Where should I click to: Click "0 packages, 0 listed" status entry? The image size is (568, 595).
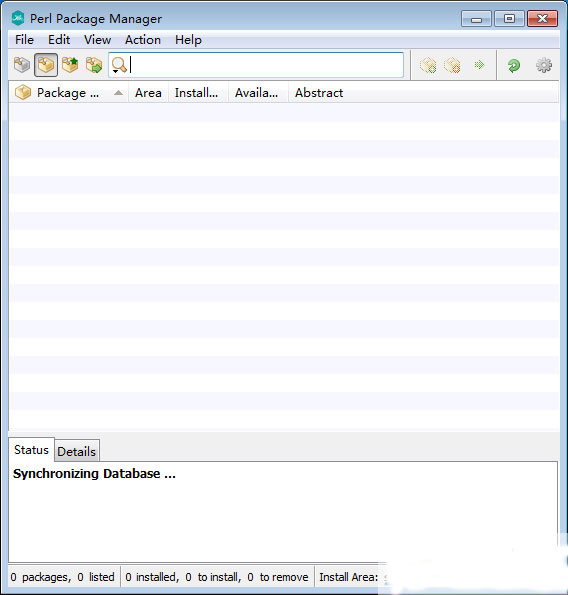63,577
